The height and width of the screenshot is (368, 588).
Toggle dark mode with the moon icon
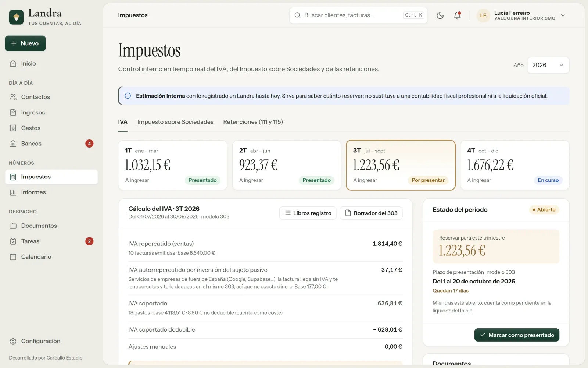click(x=440, y=15)
